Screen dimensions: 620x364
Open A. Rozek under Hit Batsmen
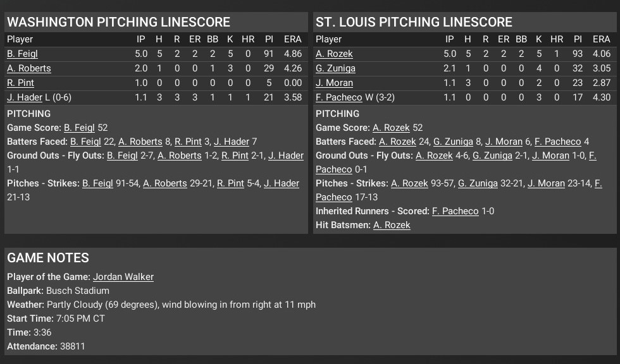[392, 225]
